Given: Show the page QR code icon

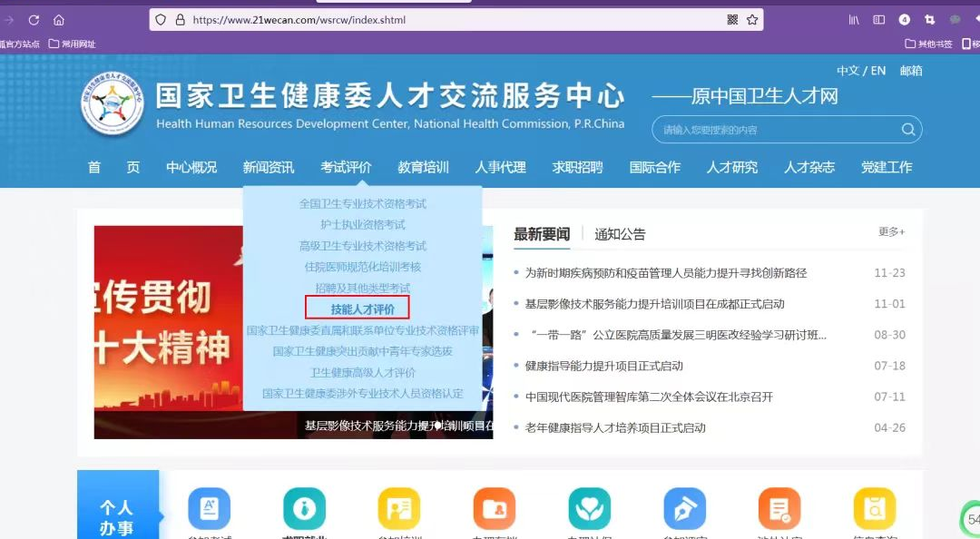Looking at the screenshot, I should 732,20.
